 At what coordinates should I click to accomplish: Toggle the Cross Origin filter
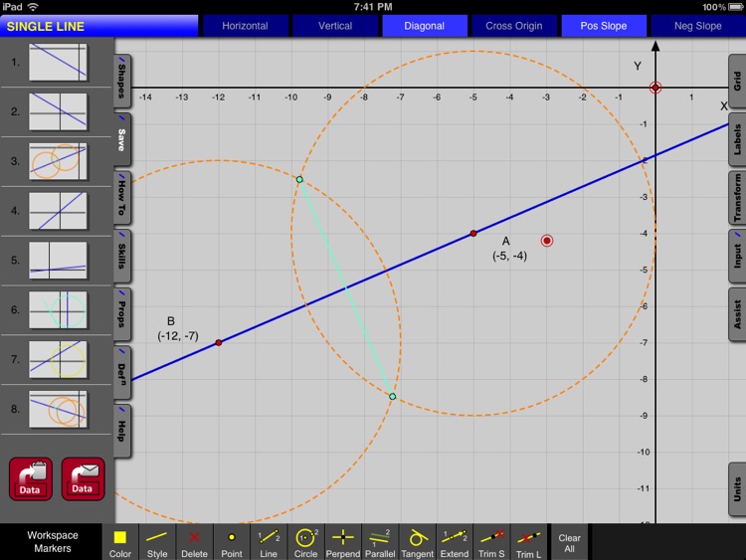click(x=514, y=26)
